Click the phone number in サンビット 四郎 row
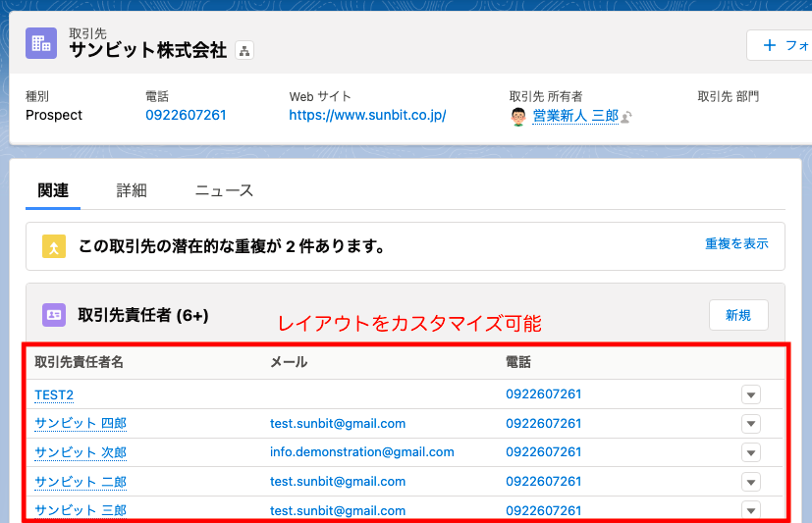 [544, 423]
